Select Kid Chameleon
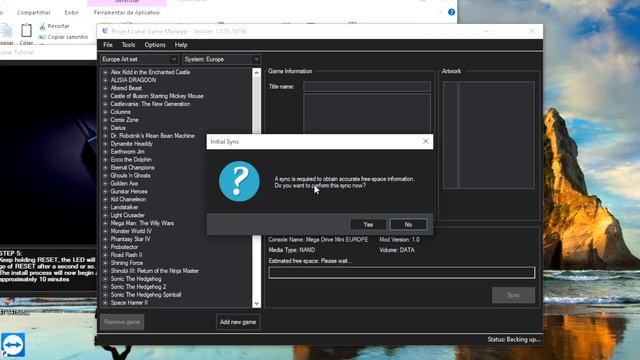Viewport: 640px width, 360px height. pos(128,200)
